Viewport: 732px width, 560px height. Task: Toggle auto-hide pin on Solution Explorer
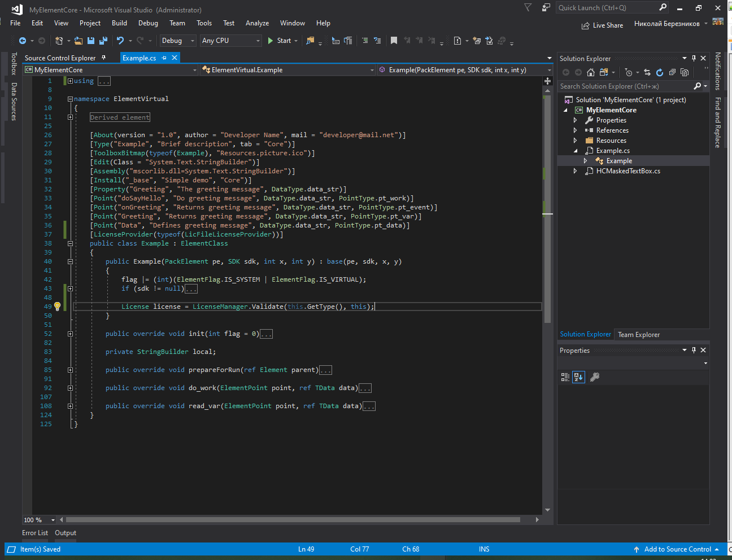point(694,58)
